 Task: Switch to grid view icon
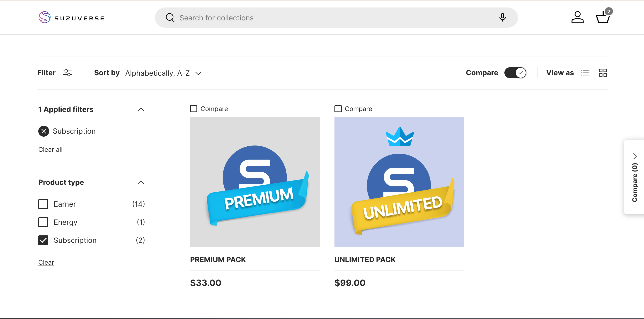pos(603,73)
